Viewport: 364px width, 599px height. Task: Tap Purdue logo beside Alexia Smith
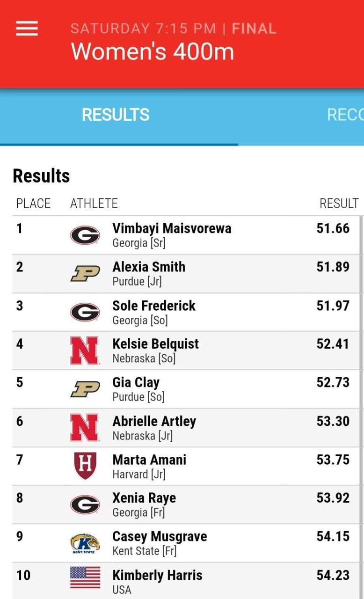coord(85,274)
